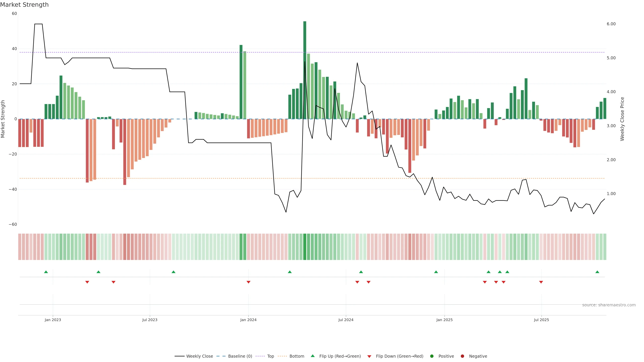Click the Market Strength chart title
This screenshot has height=362, width=644.
pyautogui.click(x=24, y=5)
